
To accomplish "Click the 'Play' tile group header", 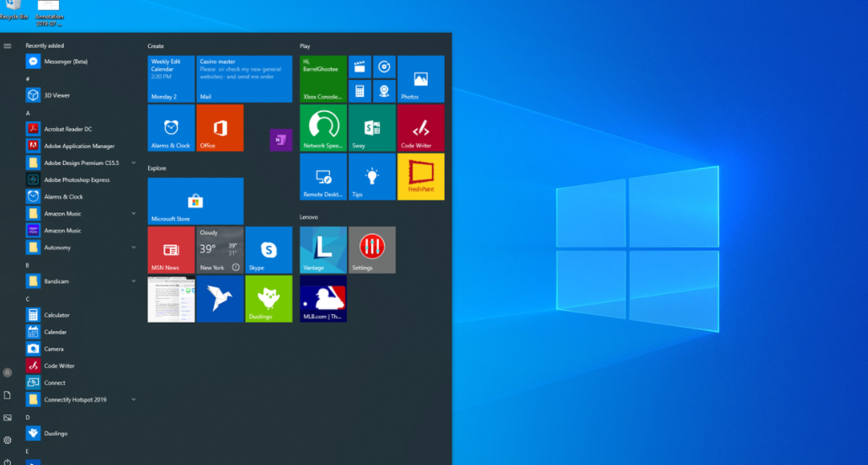I will click(x=305, y=46).
